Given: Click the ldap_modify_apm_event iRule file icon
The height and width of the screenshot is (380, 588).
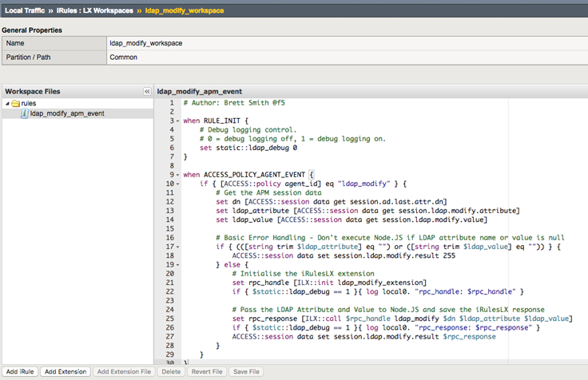Looking at the screenshot, I should point(24,113).
